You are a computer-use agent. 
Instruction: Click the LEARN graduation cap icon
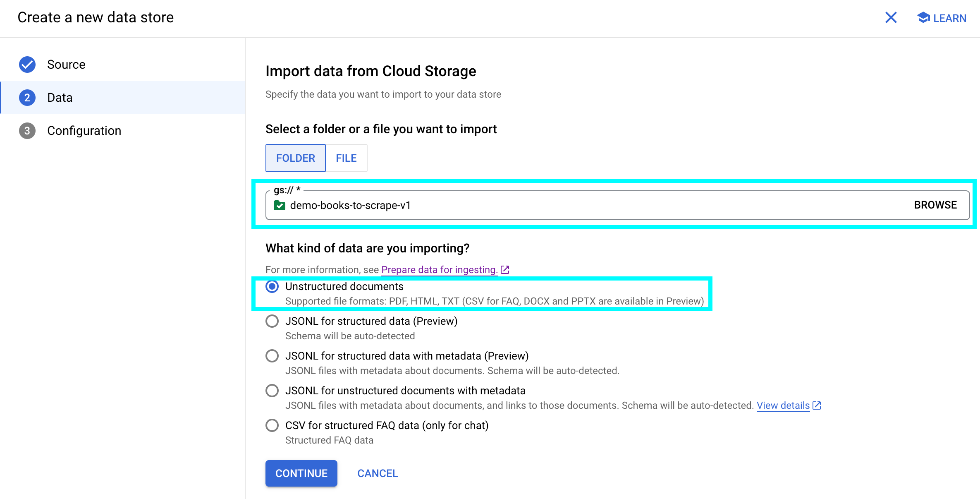tap(923, 18)
